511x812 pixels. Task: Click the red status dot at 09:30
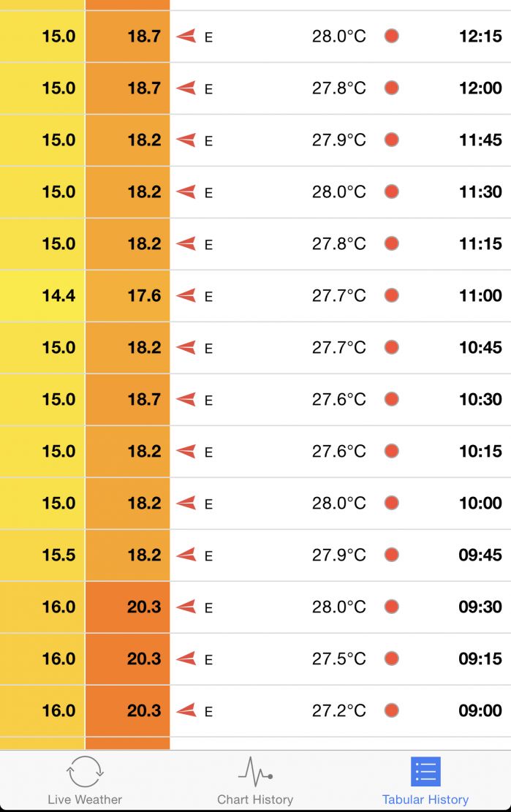[392, 607]
